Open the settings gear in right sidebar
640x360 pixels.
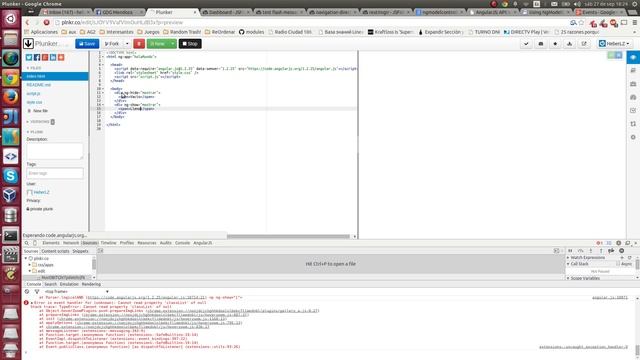tap(633, 137)
